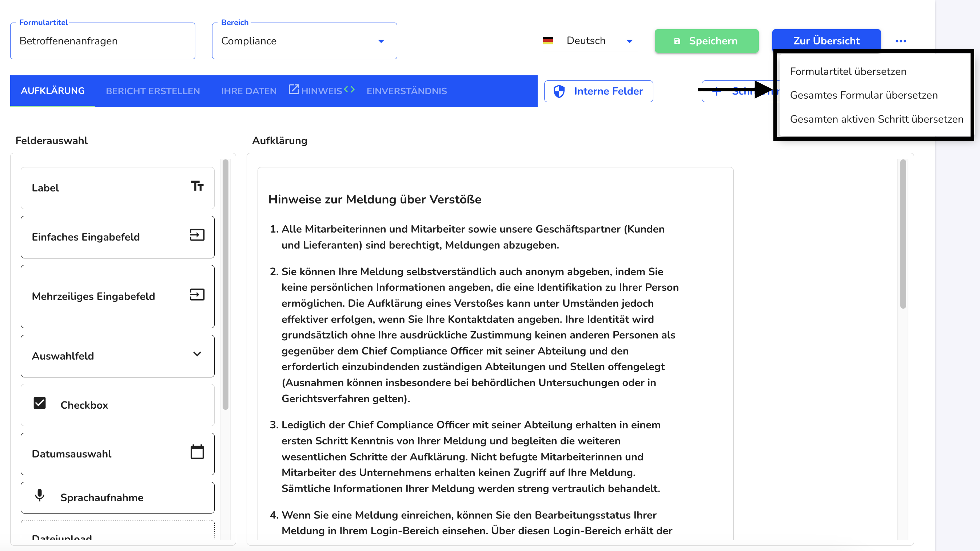980x551 pixels.
Task: Click the German flag icon
Action: pyautogui.click(x=547, y=41)
